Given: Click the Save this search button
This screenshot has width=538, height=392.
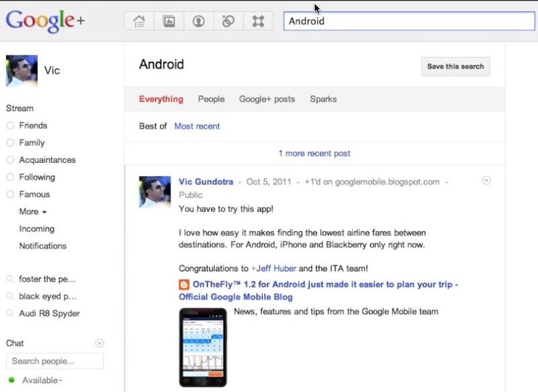Looking at the screenshot, I should coord(455,66).
